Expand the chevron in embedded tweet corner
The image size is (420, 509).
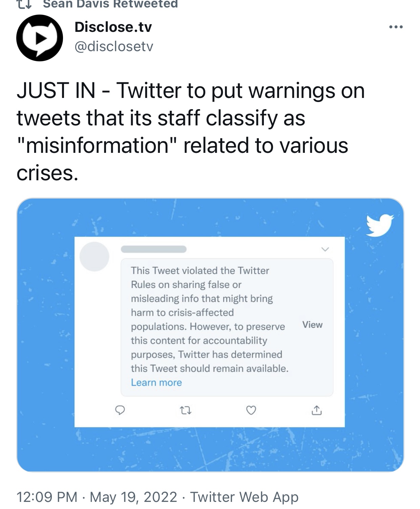click(x=325, y=249)
